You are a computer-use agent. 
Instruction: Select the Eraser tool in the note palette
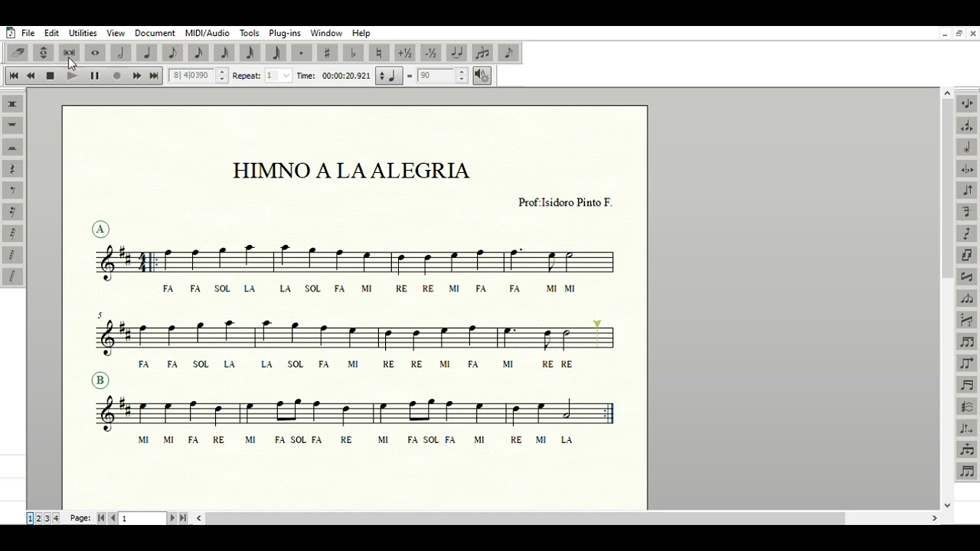[x=18, y=53]
